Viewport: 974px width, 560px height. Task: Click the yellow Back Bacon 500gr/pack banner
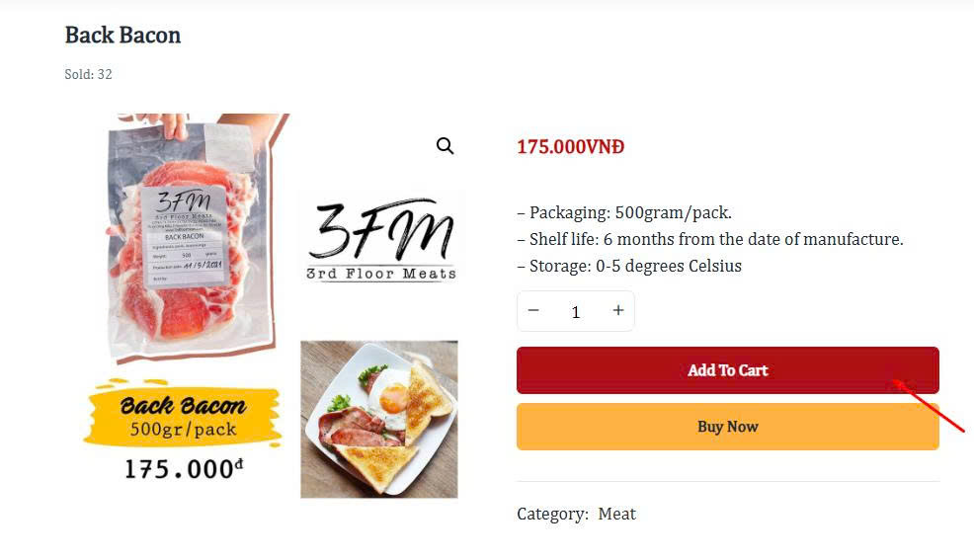pyautogui.click(x=183, y=416)
